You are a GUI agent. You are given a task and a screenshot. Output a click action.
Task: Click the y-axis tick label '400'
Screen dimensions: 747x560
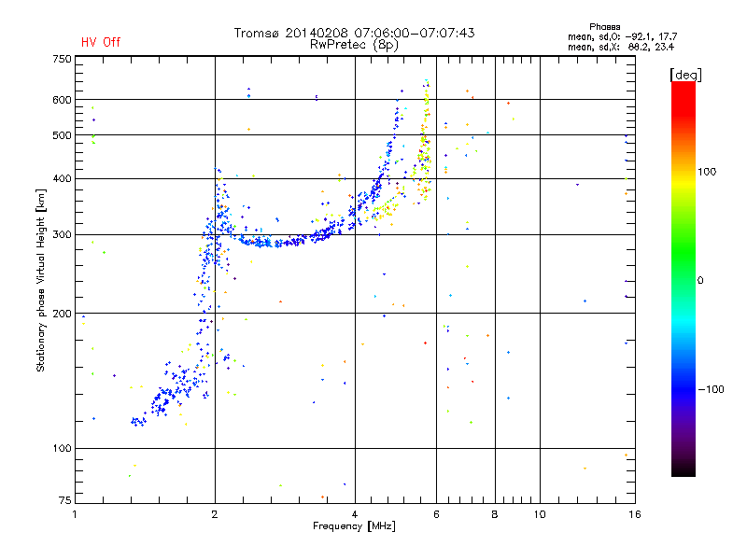click(x=62, y=179)
